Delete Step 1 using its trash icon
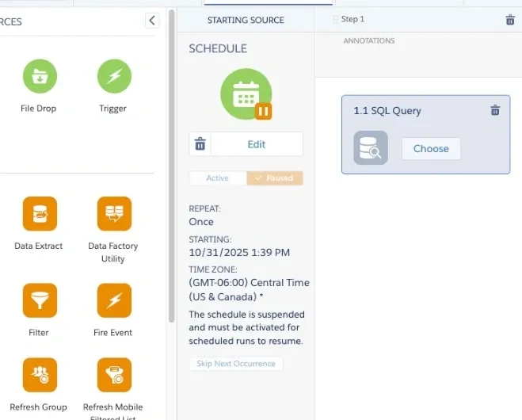522x420 pixels. (x=510, y=20)
